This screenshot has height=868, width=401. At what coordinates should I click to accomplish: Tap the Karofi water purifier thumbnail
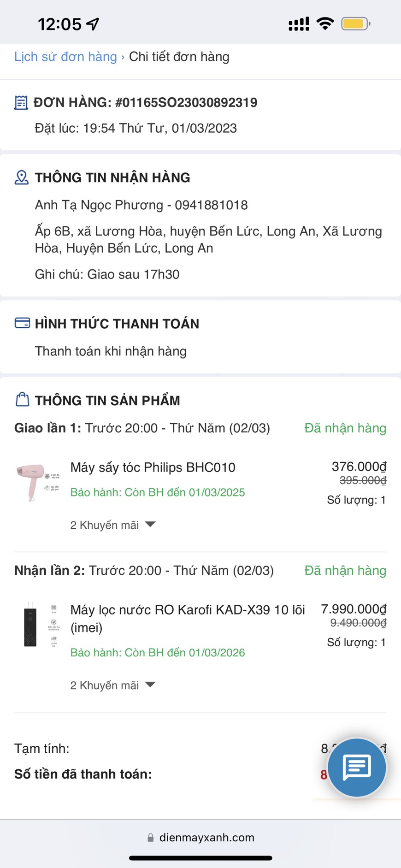(x=37, y=625)
